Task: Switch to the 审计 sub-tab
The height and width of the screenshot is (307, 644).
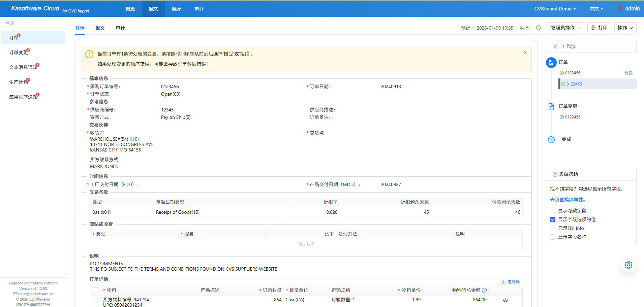Action: click(120, 28)
